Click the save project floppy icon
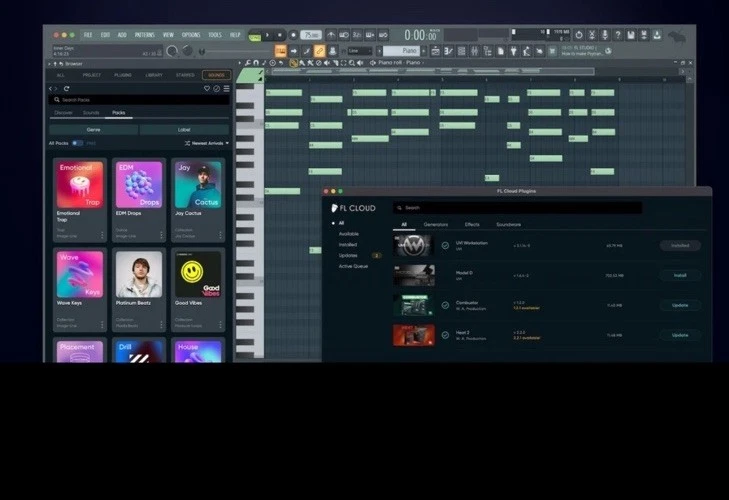 (x=630, y=35)
